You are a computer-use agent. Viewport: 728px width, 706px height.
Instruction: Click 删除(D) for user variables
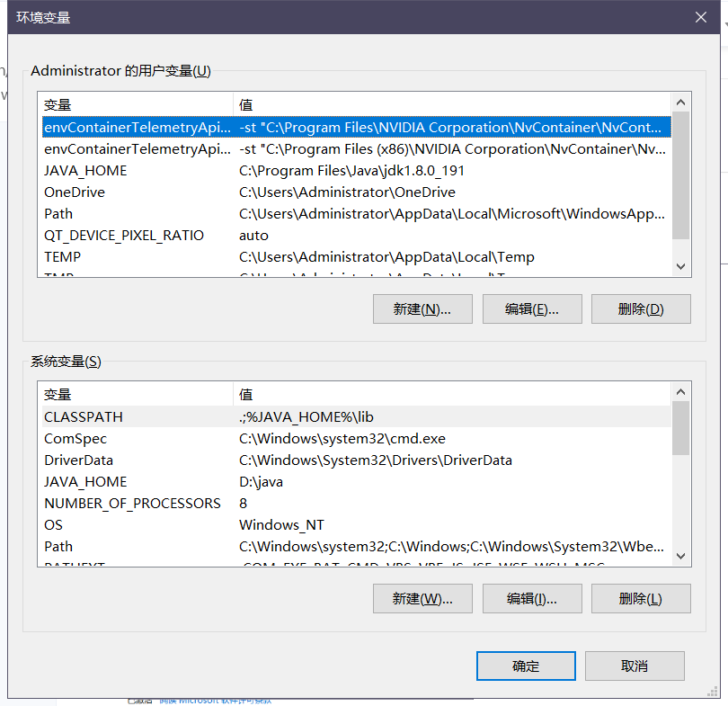(x=641, y=308)
